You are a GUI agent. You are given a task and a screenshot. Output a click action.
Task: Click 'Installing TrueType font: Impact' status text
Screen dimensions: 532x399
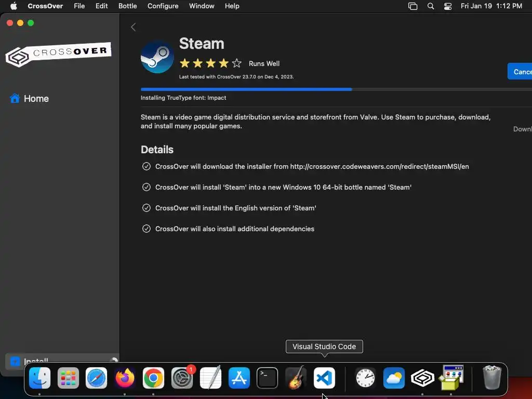tap(183, 98)
